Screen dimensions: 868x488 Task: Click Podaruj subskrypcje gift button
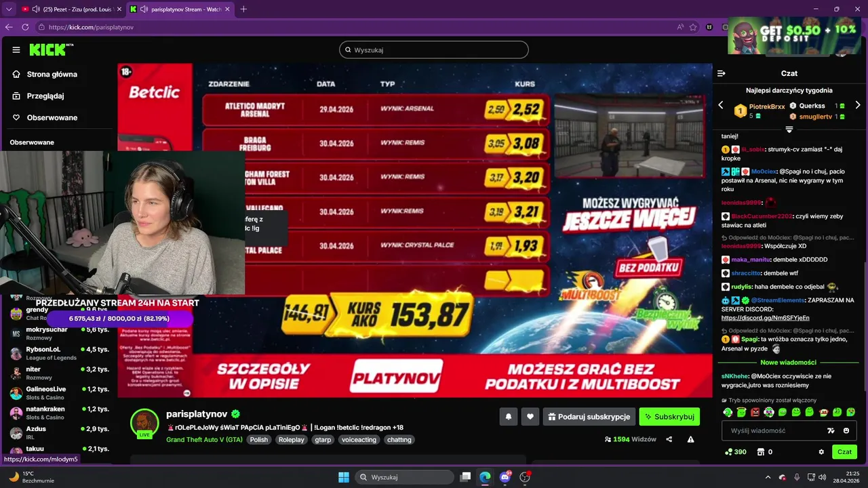tap(589, 417)
